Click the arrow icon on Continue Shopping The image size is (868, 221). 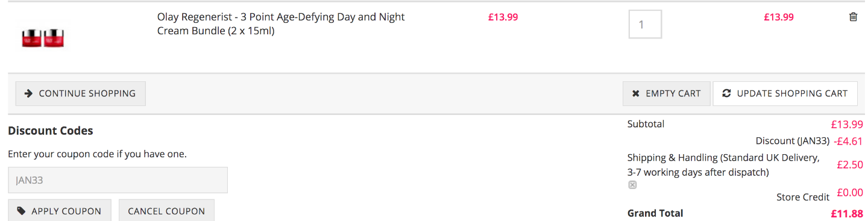pos(28,93)
